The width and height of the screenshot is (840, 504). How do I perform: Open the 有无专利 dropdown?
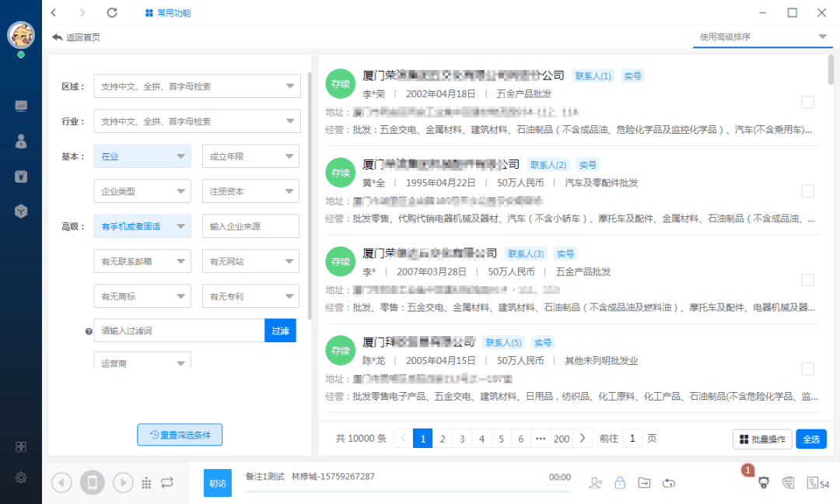[250, 296]
